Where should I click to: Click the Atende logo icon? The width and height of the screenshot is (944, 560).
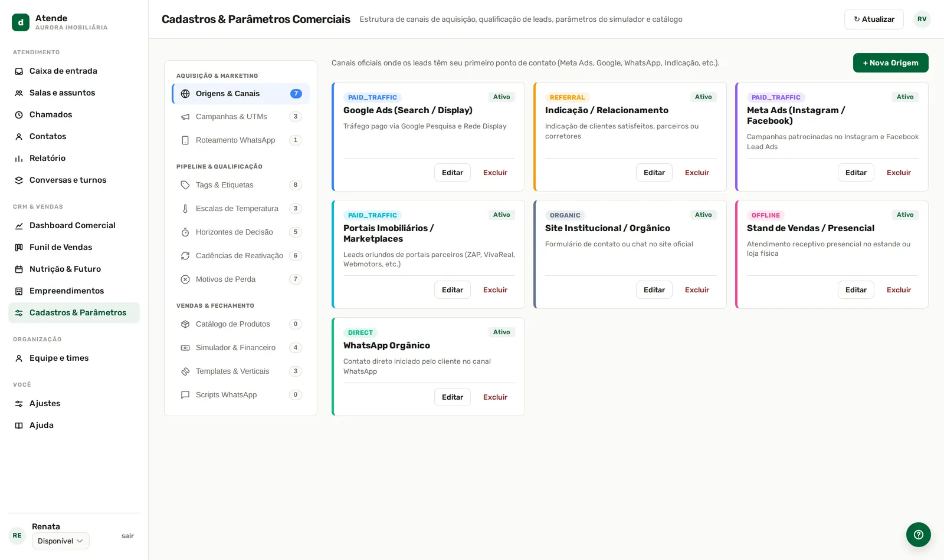(21, 22)
